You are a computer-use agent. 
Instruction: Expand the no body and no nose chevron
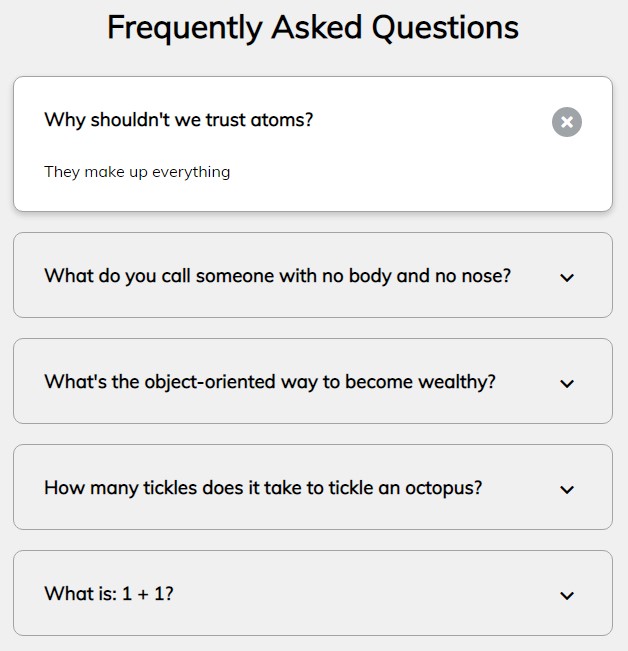567,277
